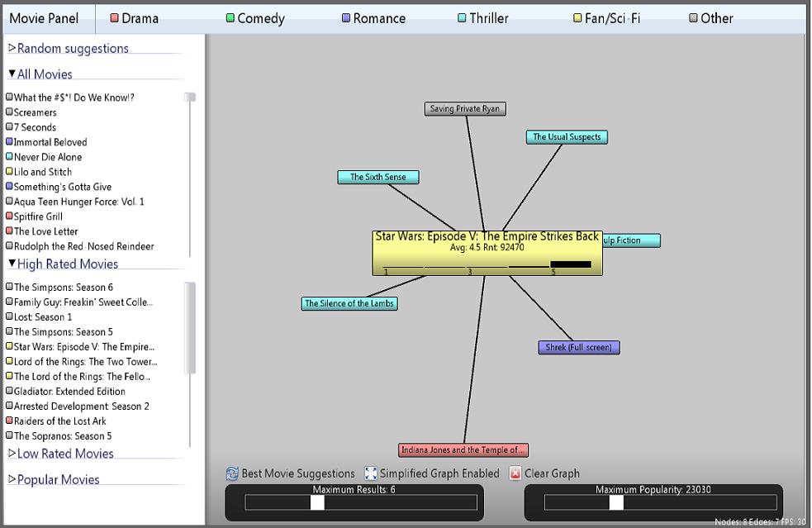Select the partially hidden Pulp Fiction node
Screen dimensions: 812x528
pyautogui.click(x=631, y=240)
